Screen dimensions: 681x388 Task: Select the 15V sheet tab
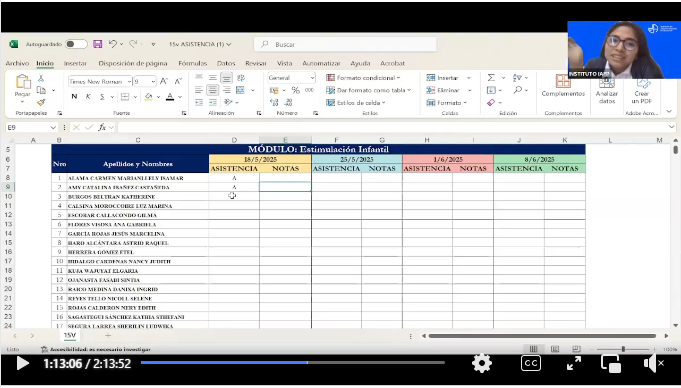tap(69, 335)
